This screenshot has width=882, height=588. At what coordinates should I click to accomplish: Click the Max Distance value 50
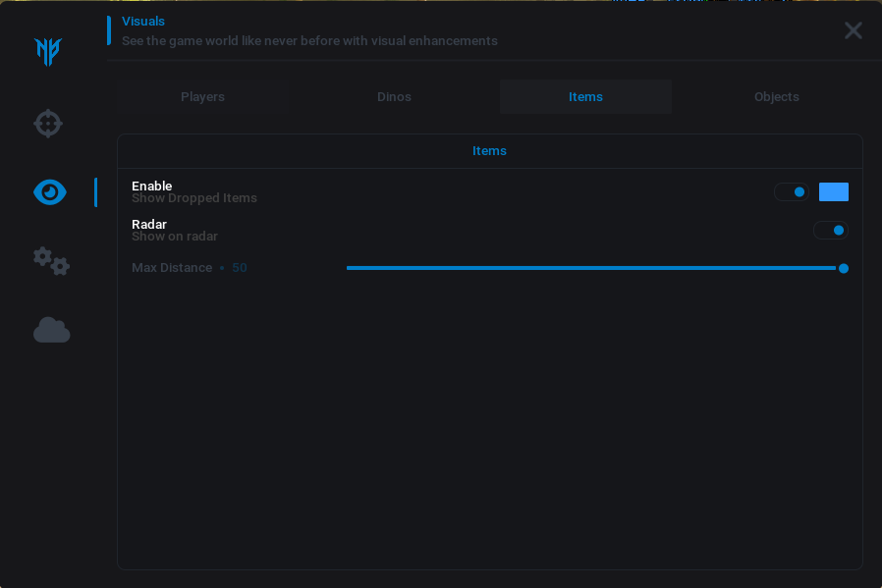[240, 268]
